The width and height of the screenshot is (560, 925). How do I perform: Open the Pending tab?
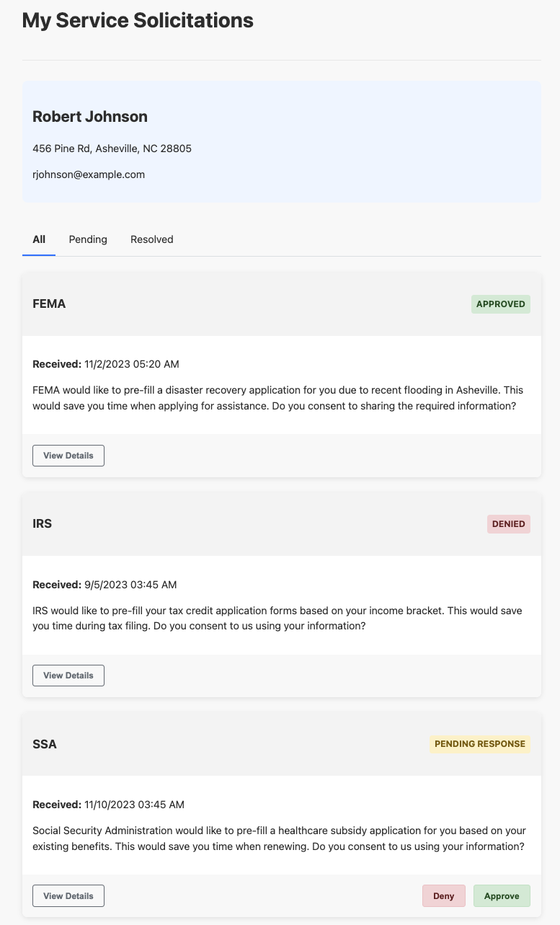coord(88,239)
